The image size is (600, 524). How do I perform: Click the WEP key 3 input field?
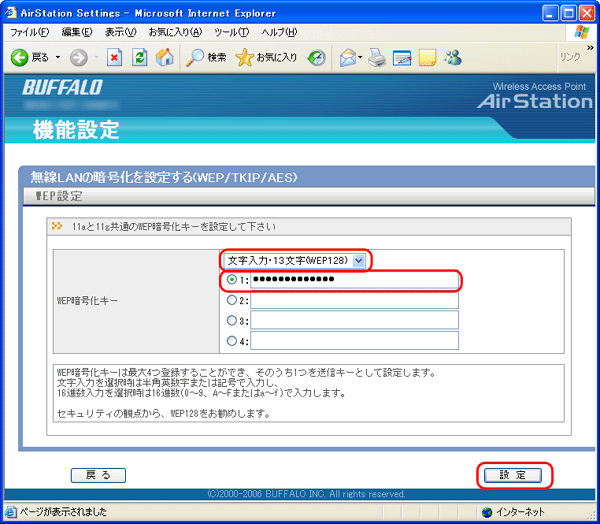(354, 320)
